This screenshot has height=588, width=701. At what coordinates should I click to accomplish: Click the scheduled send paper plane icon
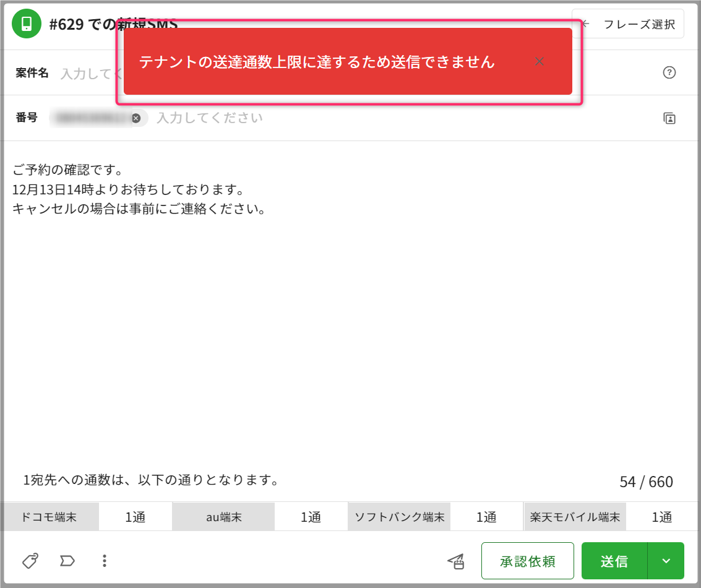(456, 561)
